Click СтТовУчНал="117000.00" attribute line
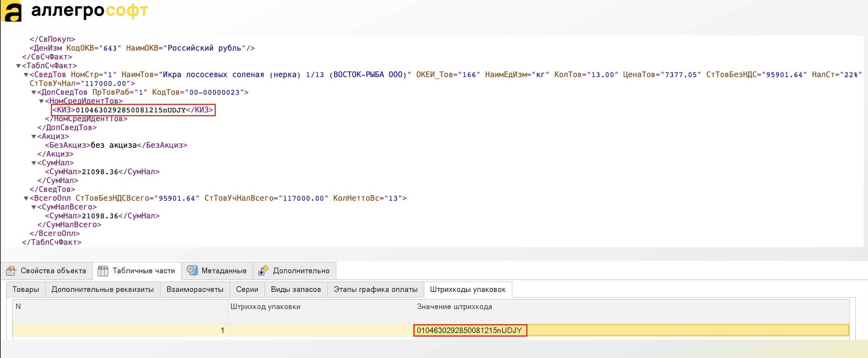The height and width of the screenshot is (358, 868). [82, 84]
